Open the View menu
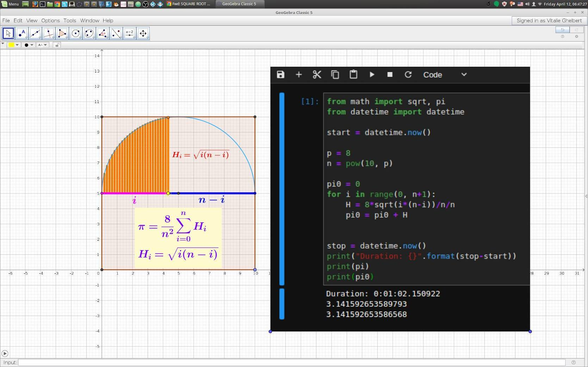The image size is (588, 367). [32, 21]
